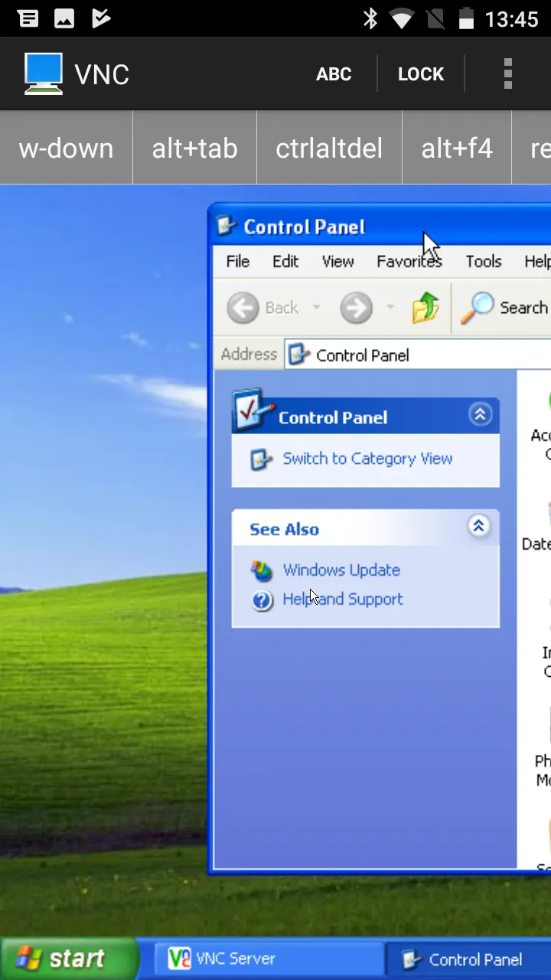Click the Help and Support question icon
The width and height of the screenshot is (551, 980).
[x=262, y=600]
